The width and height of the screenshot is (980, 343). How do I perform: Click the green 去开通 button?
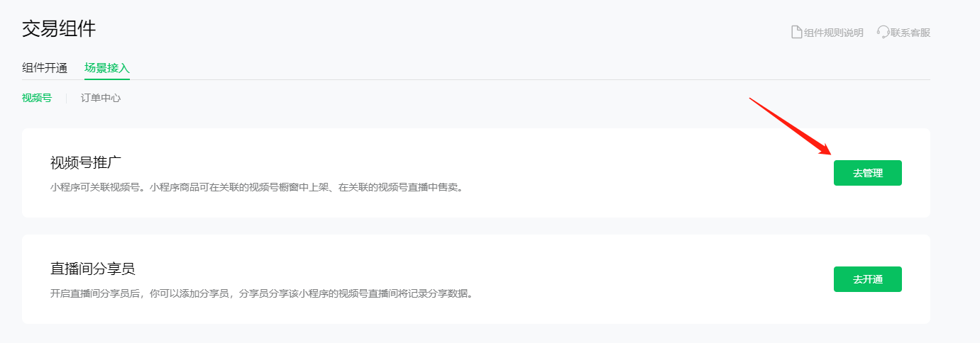[x=867, y=279]
